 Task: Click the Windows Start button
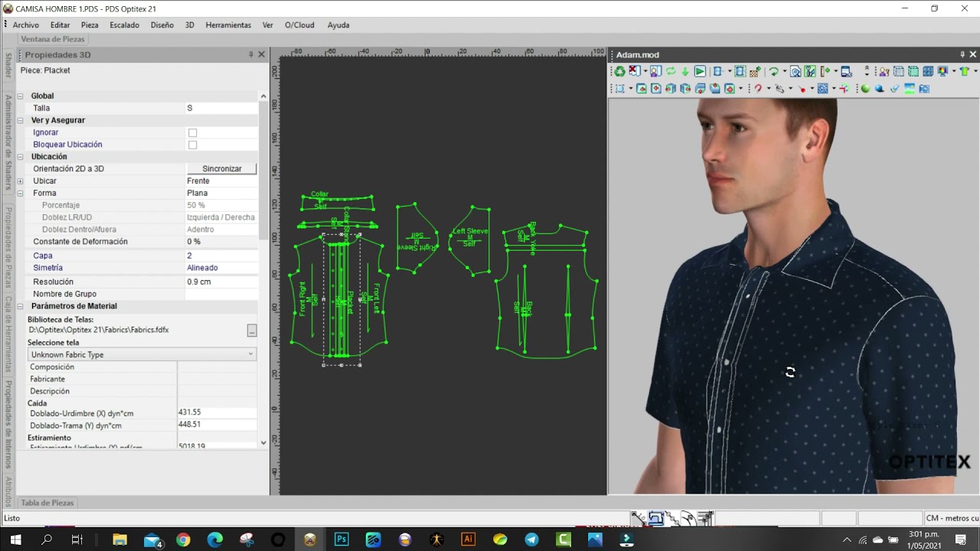pyautogui.click(x=15, y=540)
